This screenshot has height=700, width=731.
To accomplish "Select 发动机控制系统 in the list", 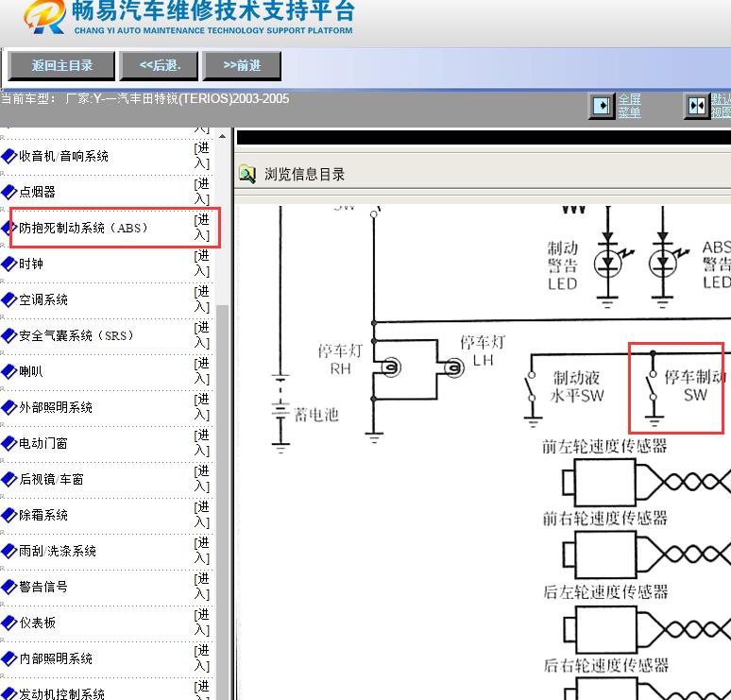I will (x=61, y=694).
